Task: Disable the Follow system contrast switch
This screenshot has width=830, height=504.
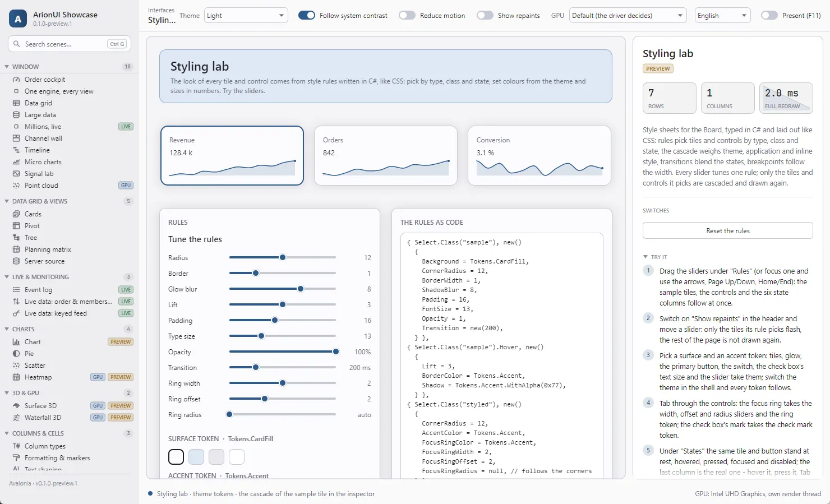Action: pyautogui.click(x=307, y=16)
